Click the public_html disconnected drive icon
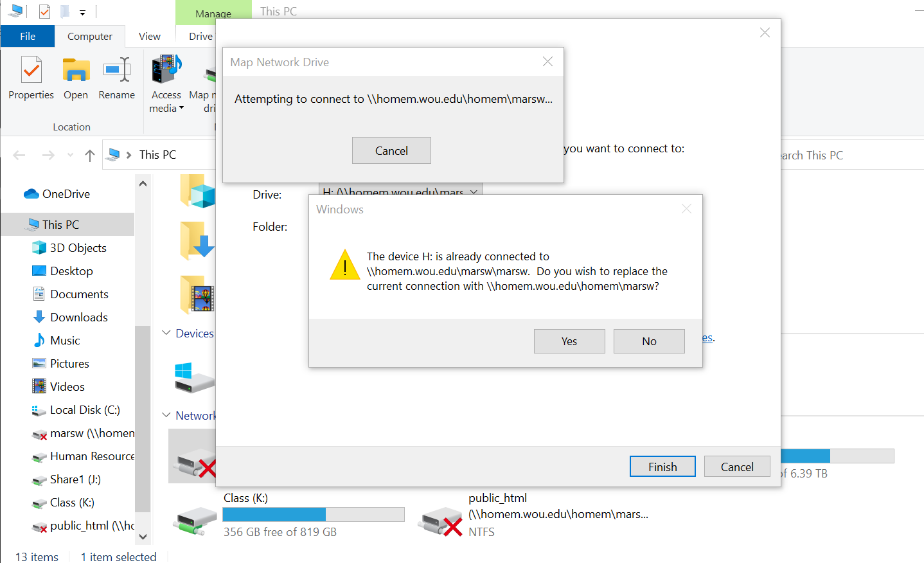 pyautogui.click(x=440, y=521)
